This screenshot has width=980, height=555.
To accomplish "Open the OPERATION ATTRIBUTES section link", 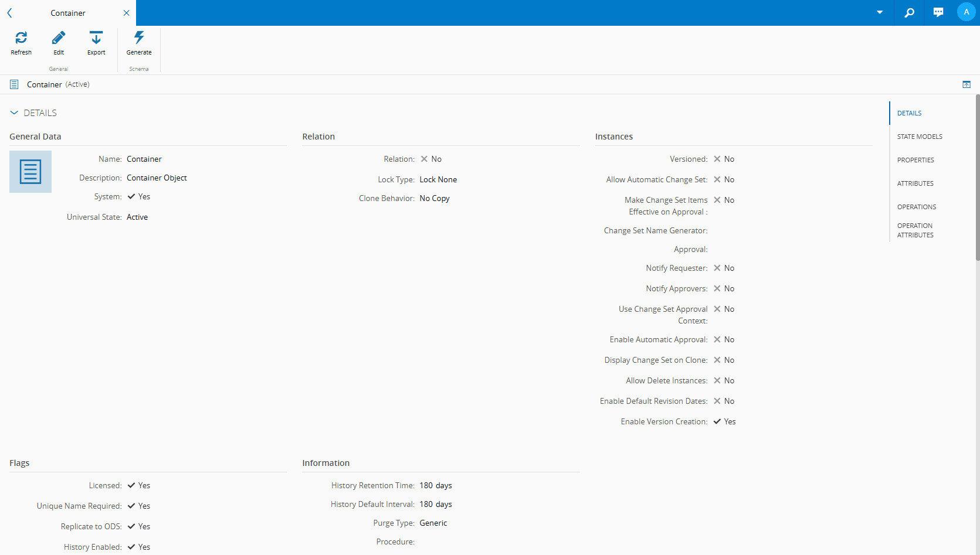I will (x=915, y=230).
